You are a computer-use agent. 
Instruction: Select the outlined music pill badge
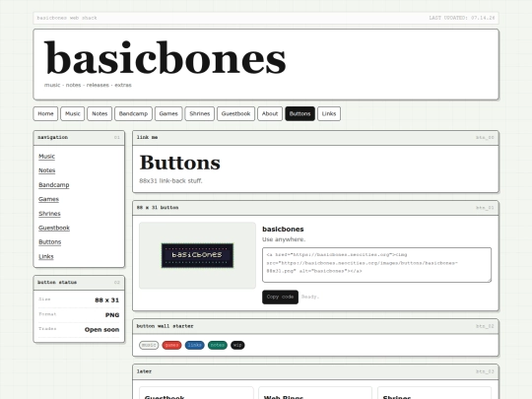click(149, 345)
